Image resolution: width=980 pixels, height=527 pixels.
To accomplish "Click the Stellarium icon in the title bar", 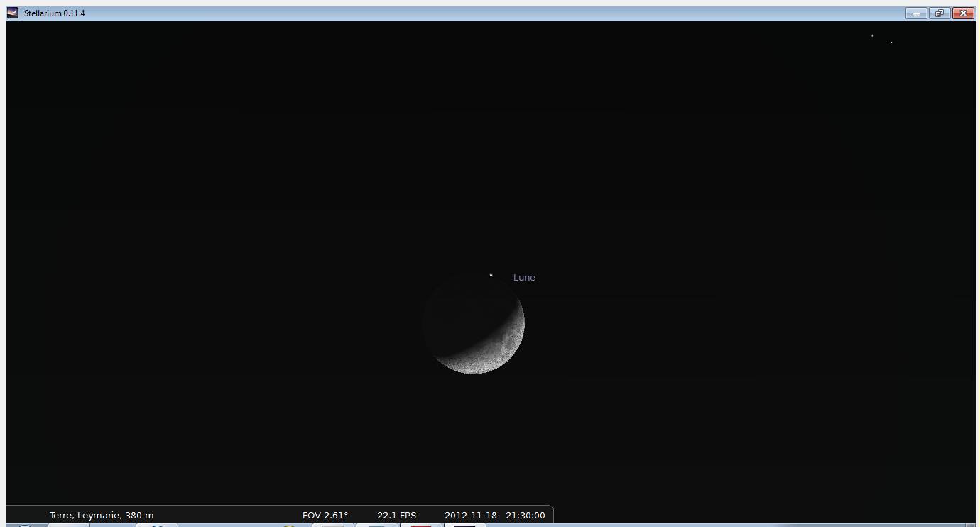I will click(13, 13).
